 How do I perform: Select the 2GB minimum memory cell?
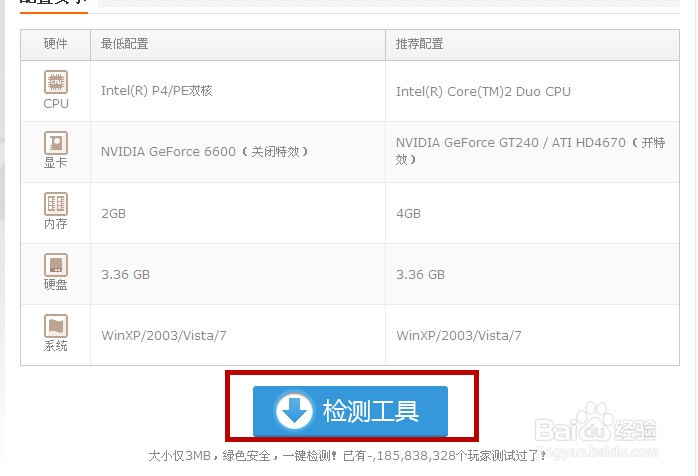coord(238,213)
